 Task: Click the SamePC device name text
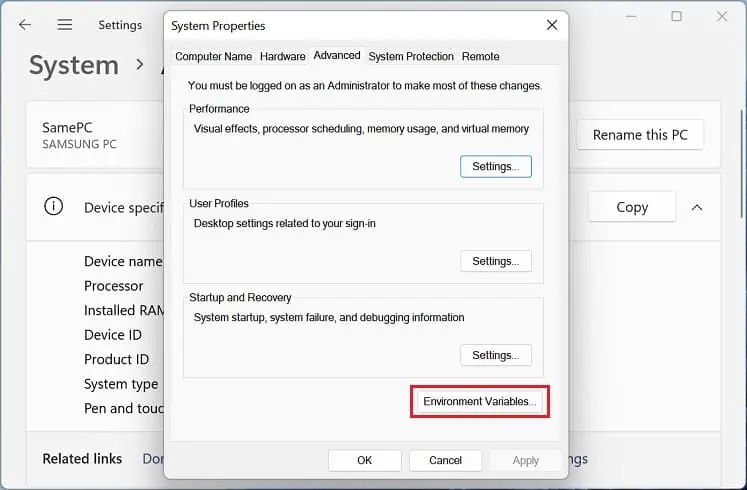pyautogui.click(x=67, y=127)
